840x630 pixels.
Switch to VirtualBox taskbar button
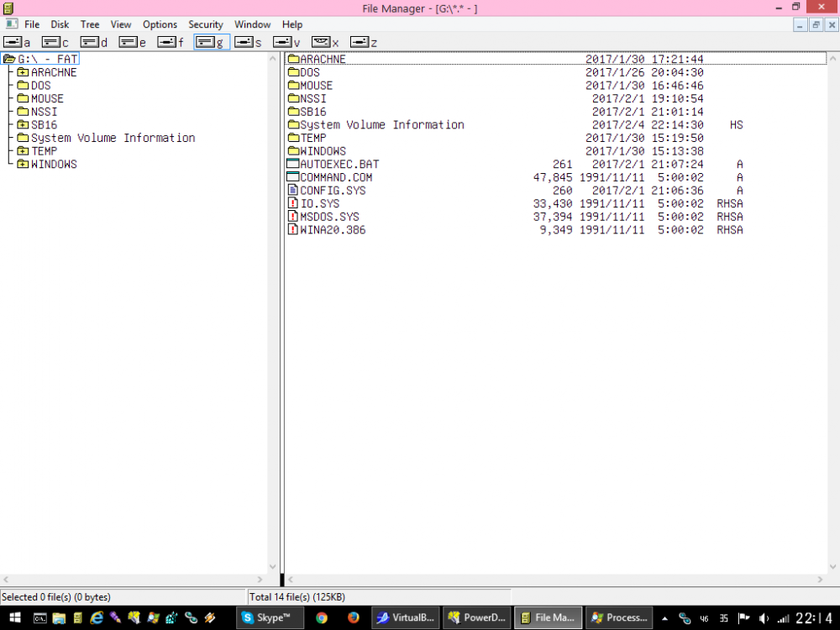406,617
